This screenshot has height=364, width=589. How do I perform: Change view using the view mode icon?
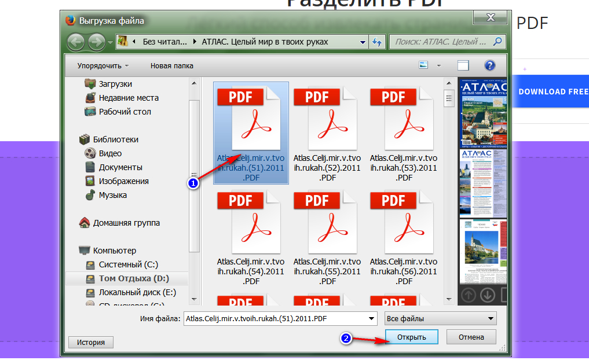tap(423, 65)
